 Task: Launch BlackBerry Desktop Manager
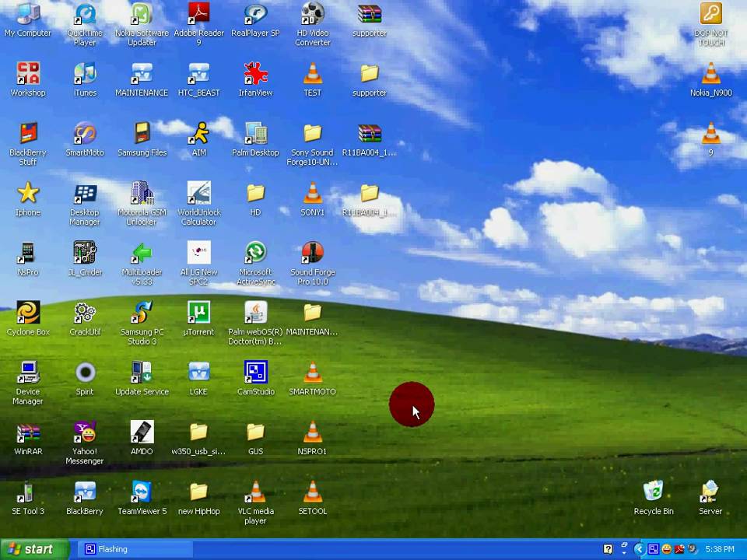point(85,193)
